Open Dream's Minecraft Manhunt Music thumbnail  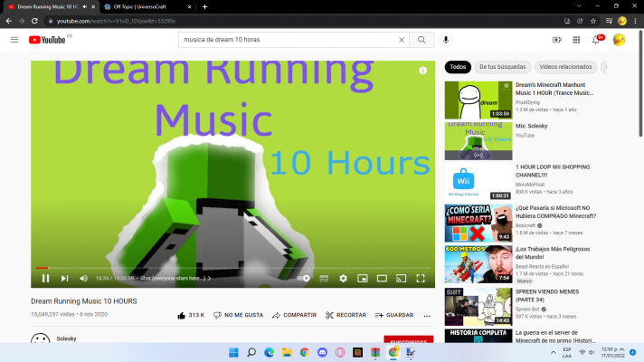pyautogui.click(x=478, y=100)
